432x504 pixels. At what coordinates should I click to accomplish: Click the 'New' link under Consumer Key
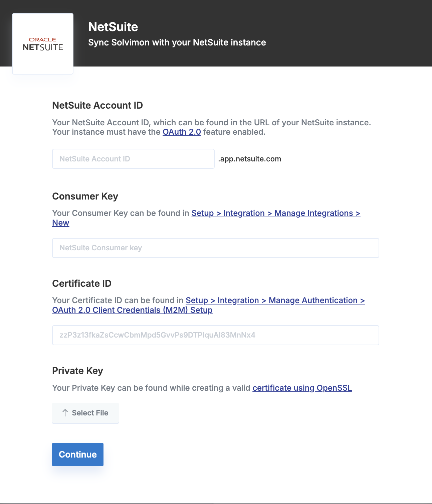pyautogui.click(x=60, y=223)
